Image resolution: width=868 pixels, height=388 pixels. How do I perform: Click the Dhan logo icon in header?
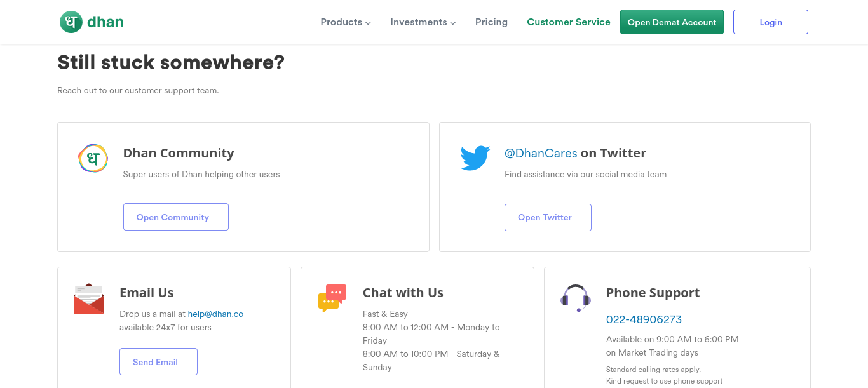click(71, 22)
